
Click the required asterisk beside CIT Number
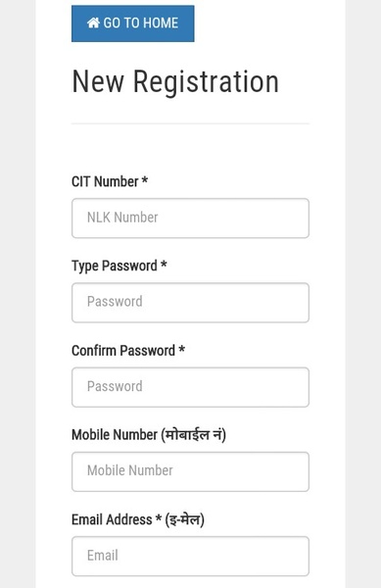coord(144,180)
